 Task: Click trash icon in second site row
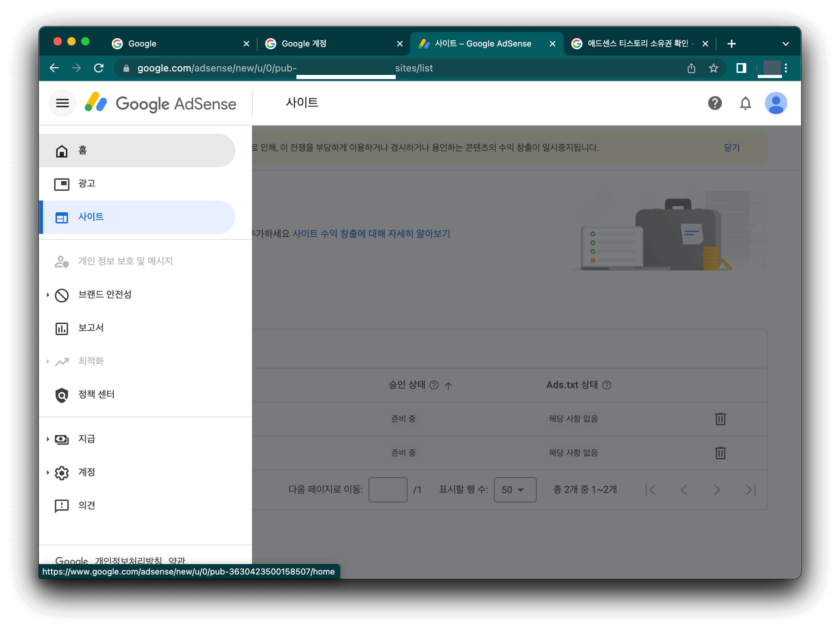point(720,453)
